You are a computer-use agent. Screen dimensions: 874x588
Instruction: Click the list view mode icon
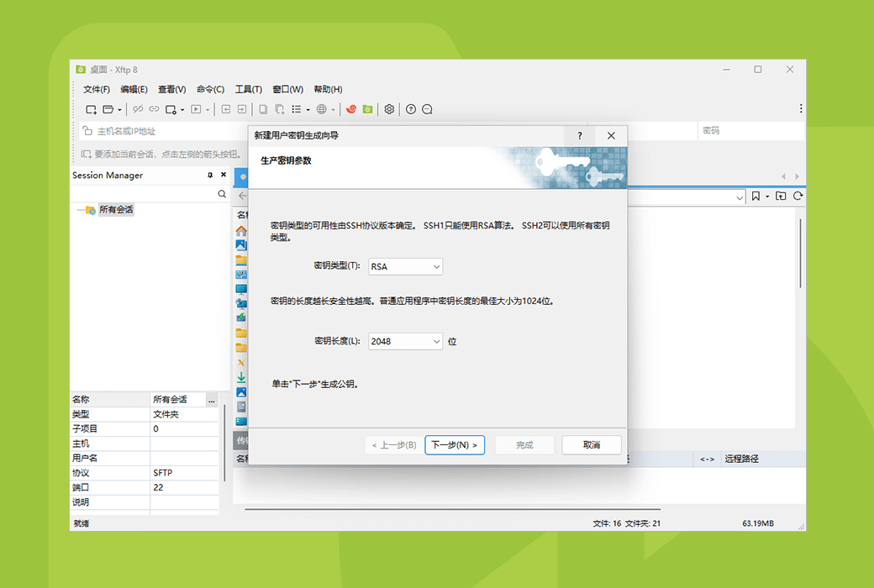(297, 109)
